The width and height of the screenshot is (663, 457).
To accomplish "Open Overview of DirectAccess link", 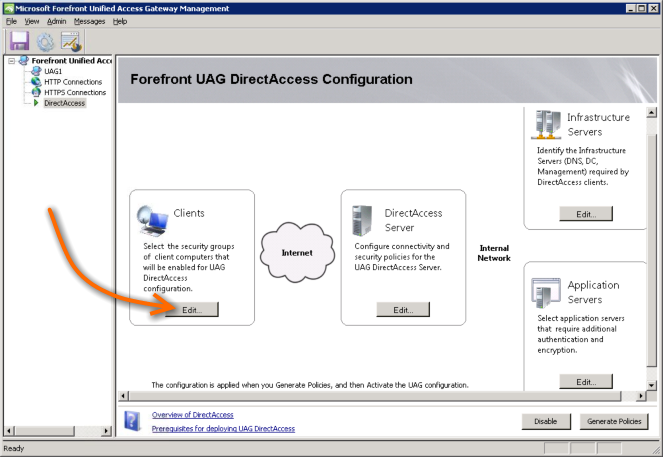I will (x=193, y=415).
